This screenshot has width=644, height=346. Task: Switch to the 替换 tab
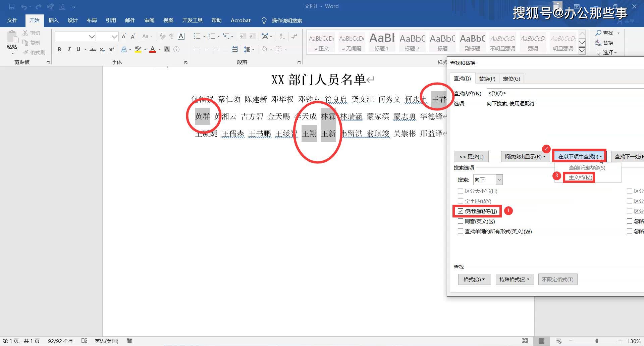487,79
